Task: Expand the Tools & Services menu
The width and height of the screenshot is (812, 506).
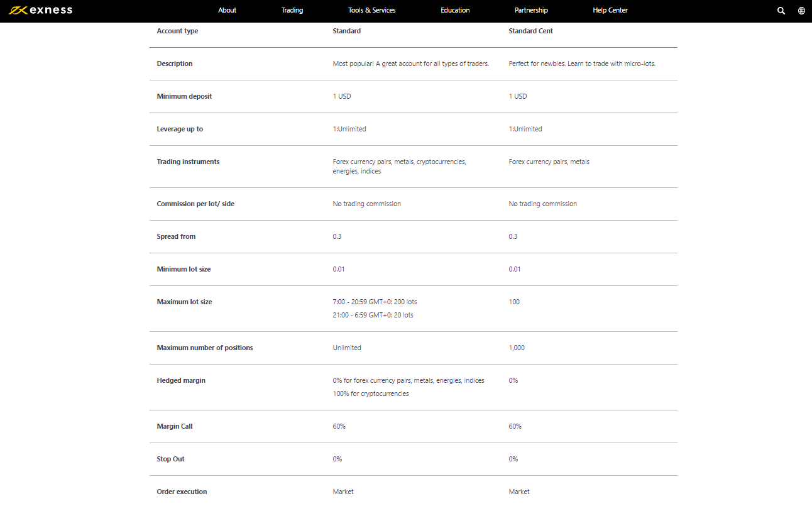Action: point(372,10)
